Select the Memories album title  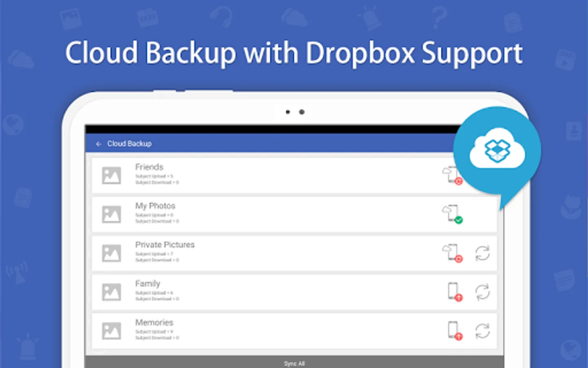coord(154,322)
